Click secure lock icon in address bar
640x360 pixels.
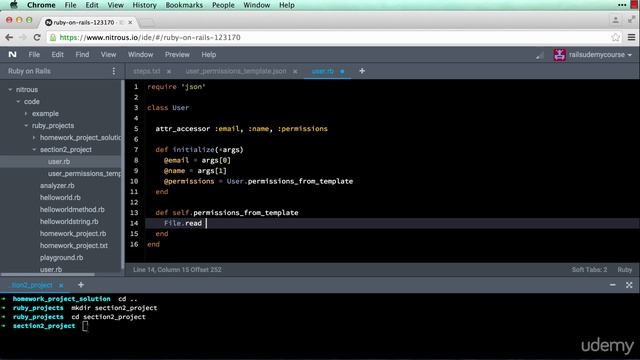click(x=53, y=38)
